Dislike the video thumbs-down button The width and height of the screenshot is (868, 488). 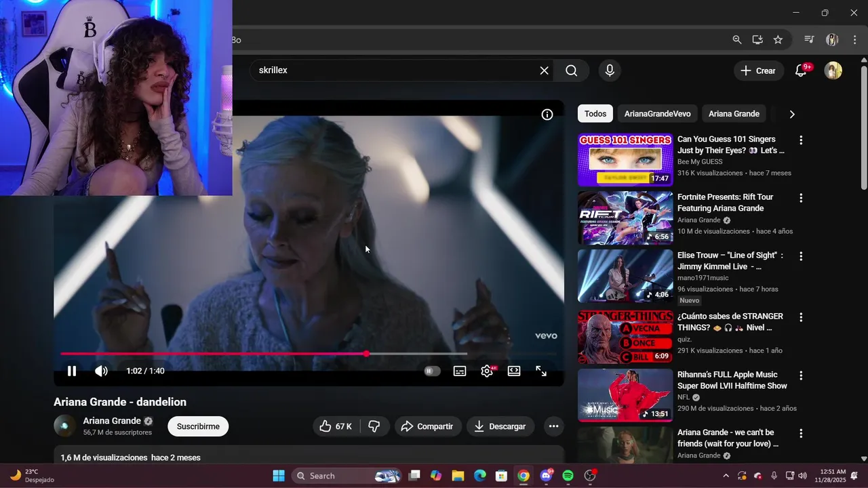click(374, 426)
